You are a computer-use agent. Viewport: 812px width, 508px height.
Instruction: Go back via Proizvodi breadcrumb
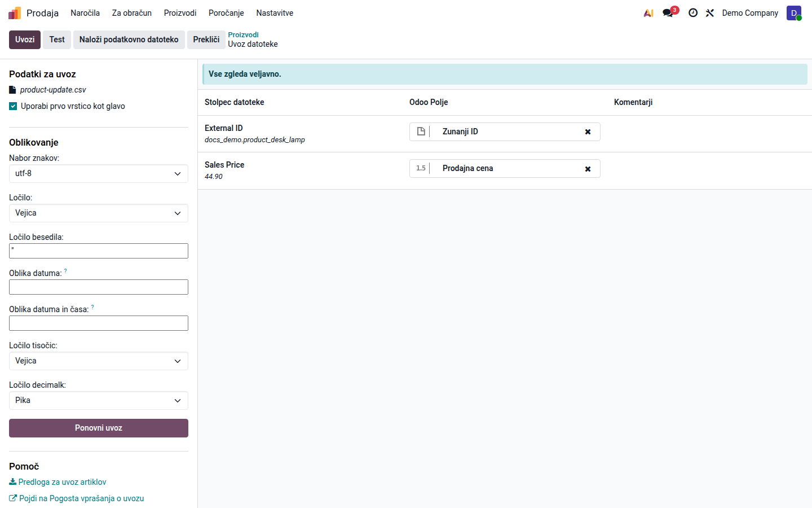click(x=243, y=35)
